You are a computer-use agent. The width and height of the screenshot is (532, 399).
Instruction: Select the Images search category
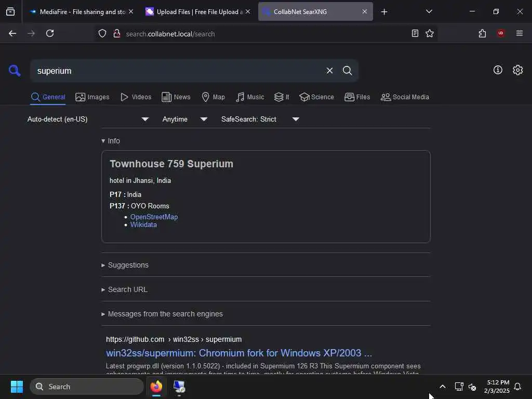click(92, 97)
